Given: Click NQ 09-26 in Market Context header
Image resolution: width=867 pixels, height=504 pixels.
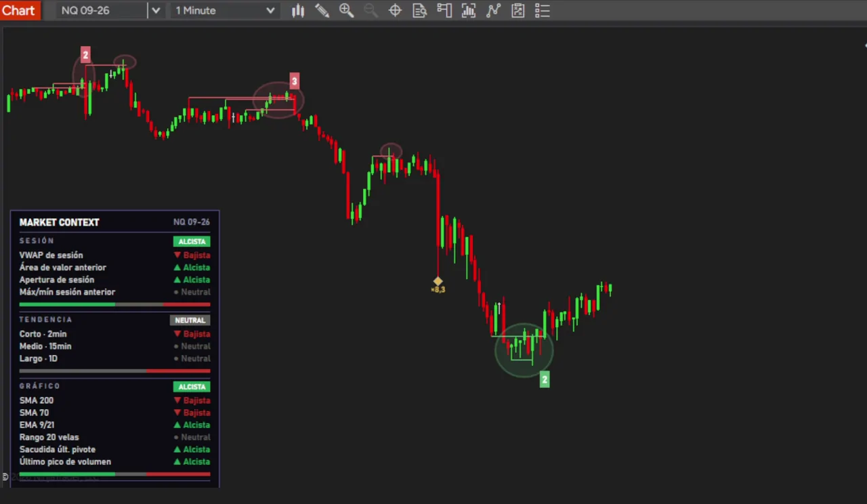Looking at the screenshot, I should (192, 222).
